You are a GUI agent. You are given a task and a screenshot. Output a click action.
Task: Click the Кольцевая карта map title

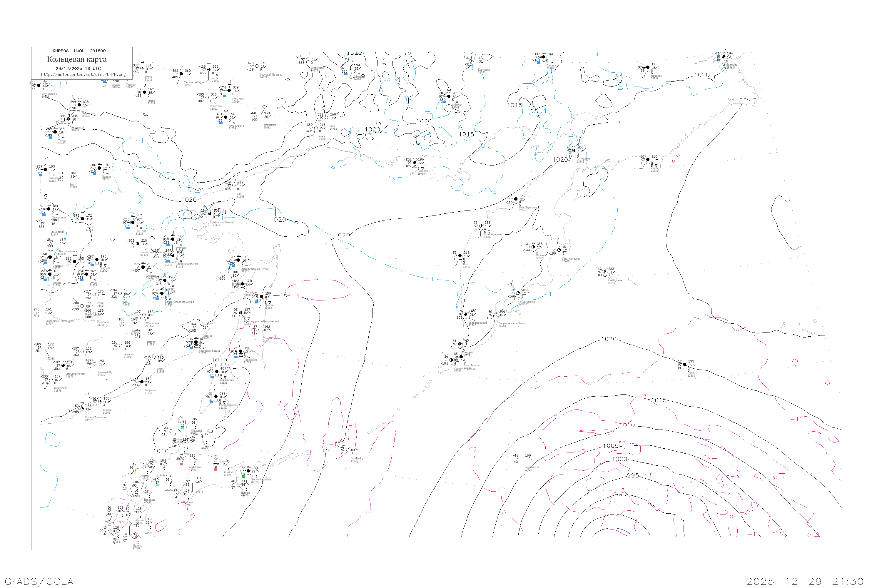pos(77,59)
